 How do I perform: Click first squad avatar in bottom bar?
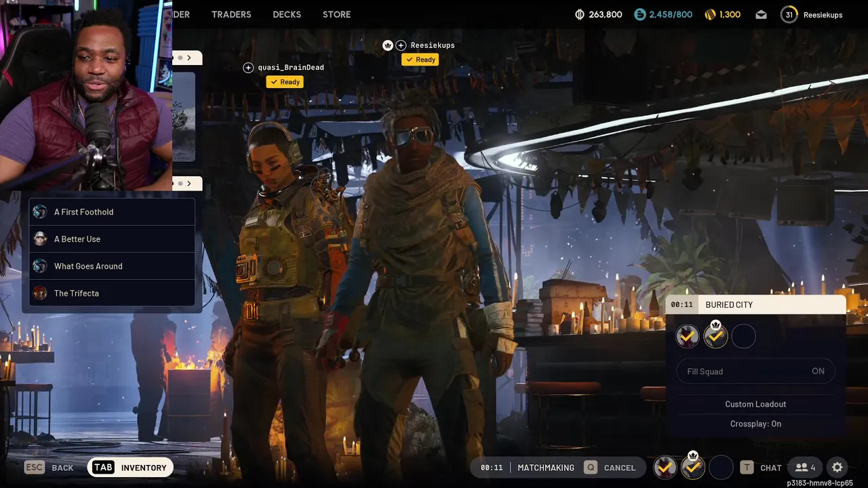665,467
